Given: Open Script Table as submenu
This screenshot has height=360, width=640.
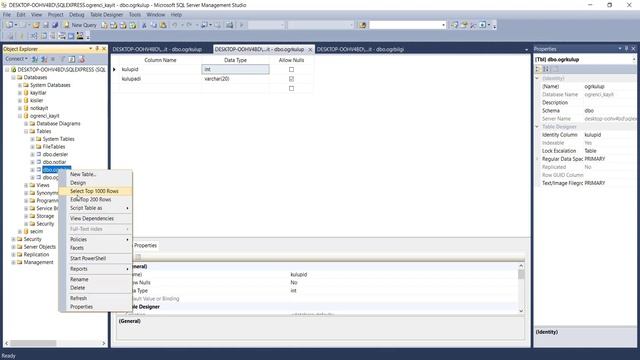Looking at the screenshot, I should tap(95, 208).
